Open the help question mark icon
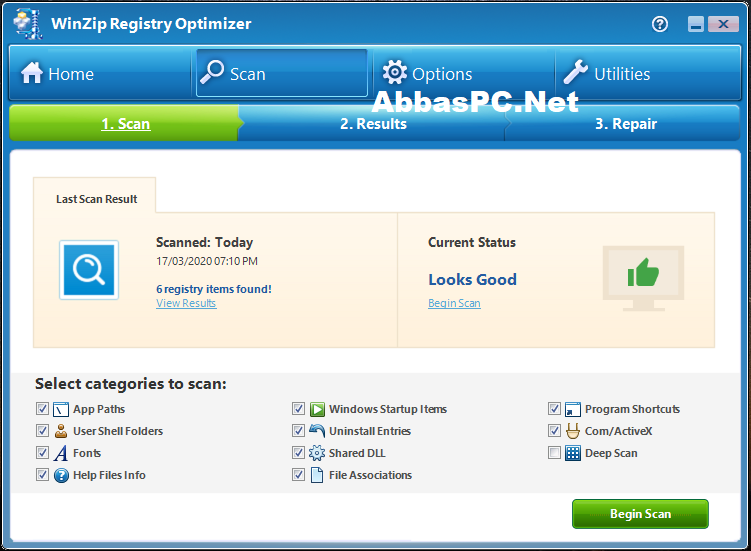Image resolution: width=751 pixels, height=551 pixels. pos(660,24)
